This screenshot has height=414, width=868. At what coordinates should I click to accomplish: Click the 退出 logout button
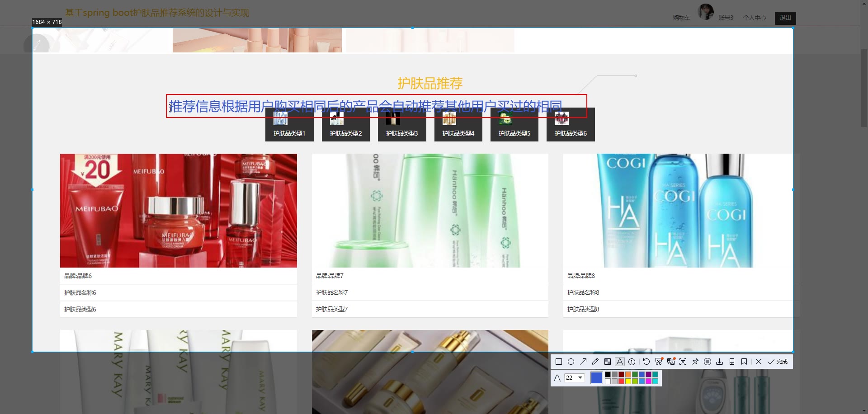tap(785, 18)
